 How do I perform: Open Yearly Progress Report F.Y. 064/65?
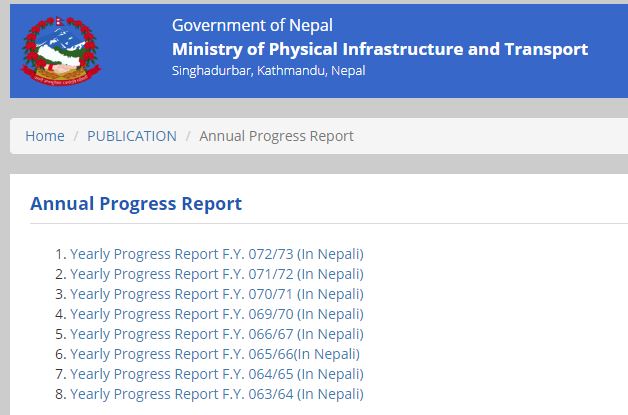[x=217, y=374]
